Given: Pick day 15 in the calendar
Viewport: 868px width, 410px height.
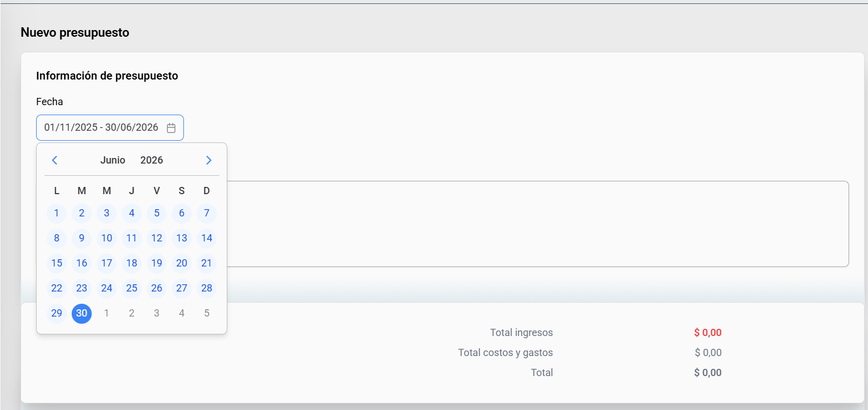Looking at the screenshot, I should click(57, 263).
